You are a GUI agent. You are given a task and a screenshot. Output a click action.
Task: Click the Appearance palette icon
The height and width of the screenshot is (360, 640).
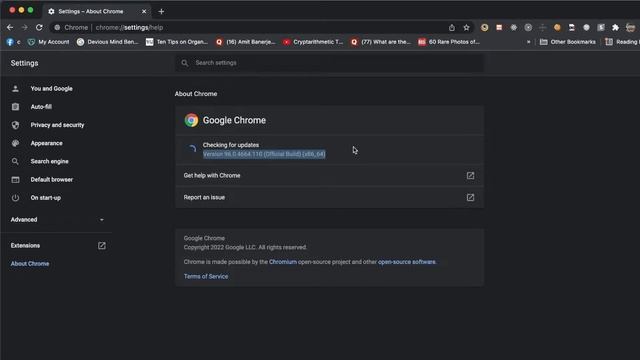pyautogui.click(x=16, y=143)
